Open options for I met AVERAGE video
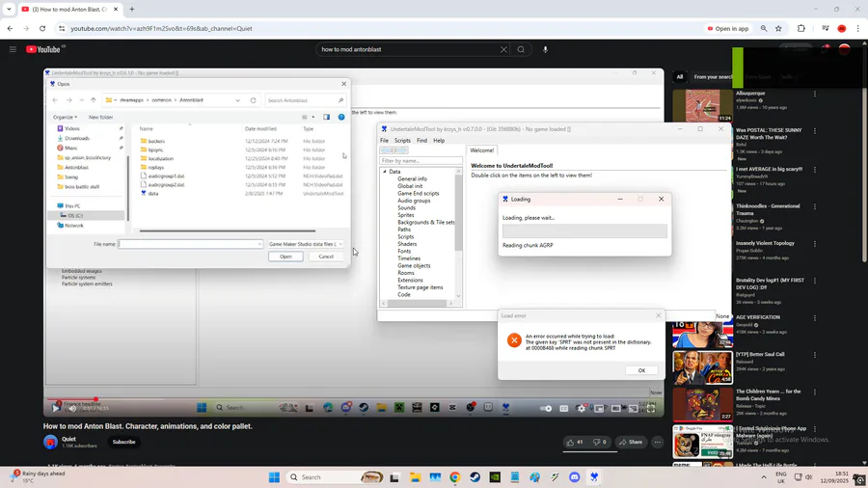This screenshot has height=488, width=868. click(815, 170)
